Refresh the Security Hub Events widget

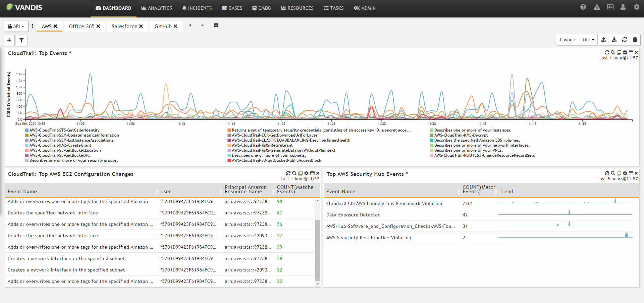tap(607, 173)
